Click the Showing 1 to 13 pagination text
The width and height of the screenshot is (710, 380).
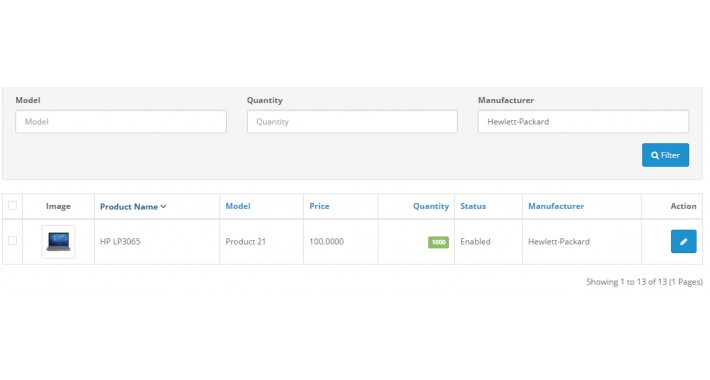click(x=644, y=282)
